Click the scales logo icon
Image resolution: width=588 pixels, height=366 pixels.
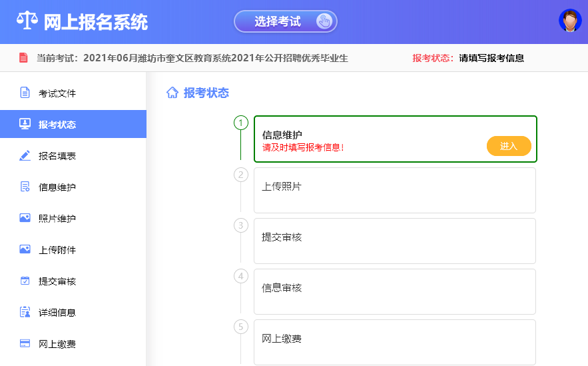click(27, 21)
